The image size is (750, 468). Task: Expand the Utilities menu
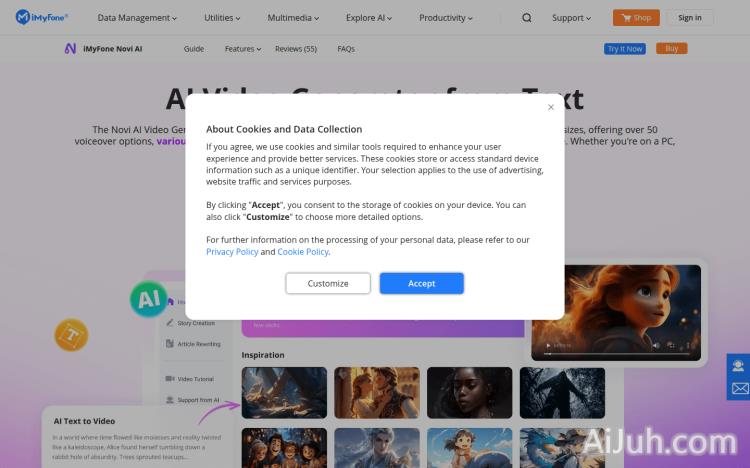[x=221, y=18]
